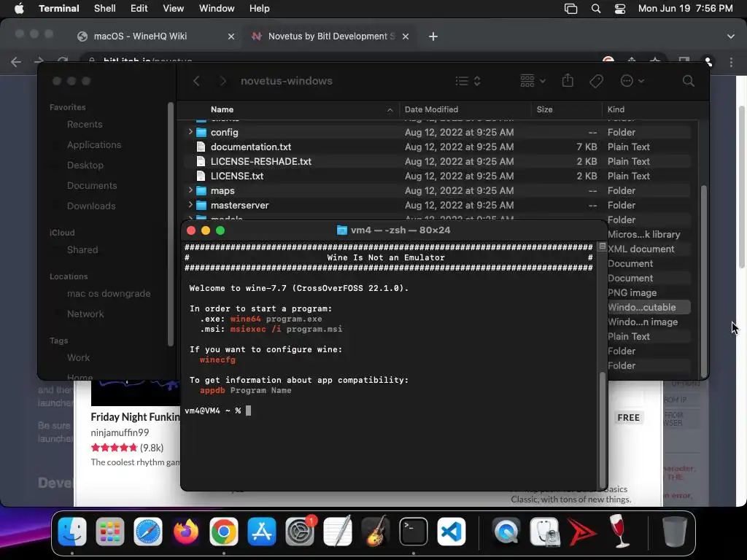This screenshot has width=747, height=560.
Task: Open the Trash in the Dock
Action: pyautogui.click(x=675, y=532)
